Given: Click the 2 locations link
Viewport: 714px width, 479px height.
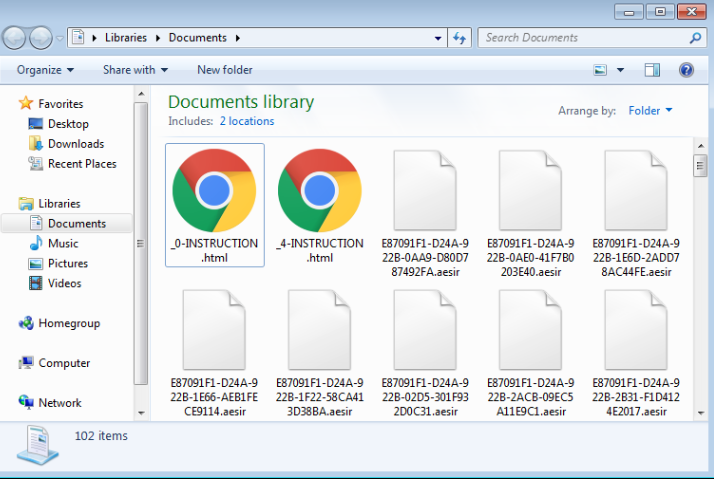Looking at the screenshot, I should pyautogui.click(x=246, y=121).
